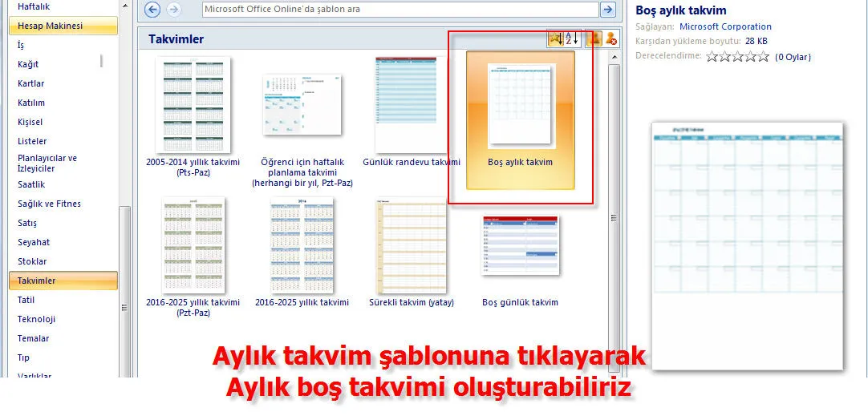Select the Boş aylık takvim template

[520, 120]
